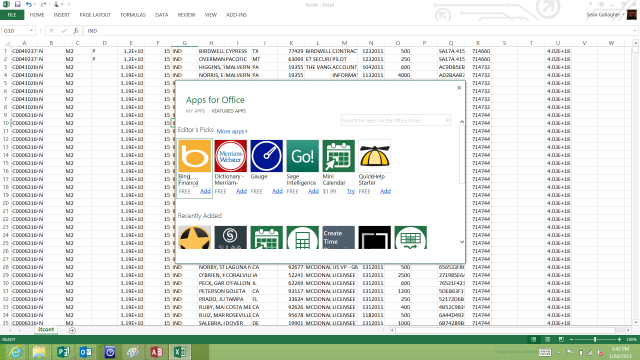This screenshot has height=360, width=640.
Task: Add the Merriam-Webster Dictionary app
Action: click(x=241, y=191)
